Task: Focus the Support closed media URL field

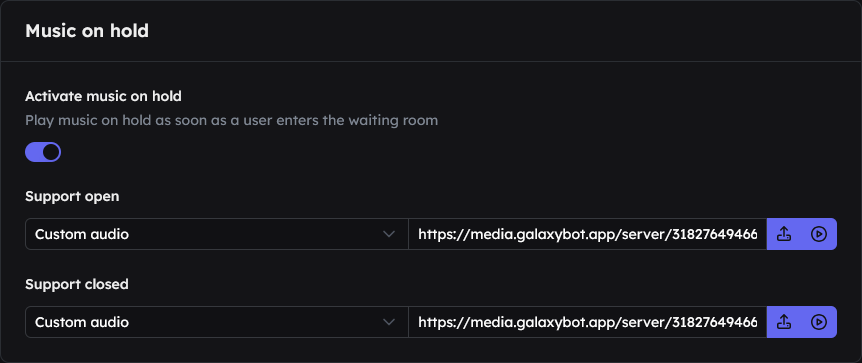Action: (588, 322)
